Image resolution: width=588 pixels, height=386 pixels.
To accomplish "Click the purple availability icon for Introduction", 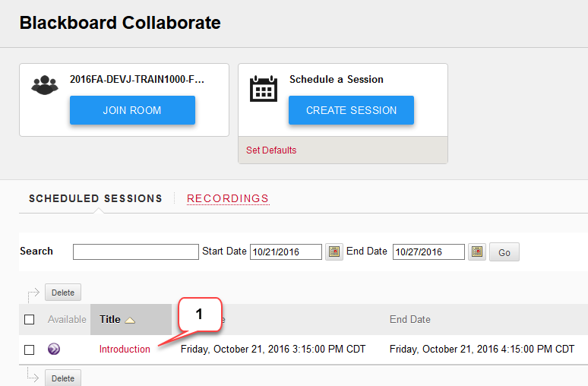I will point(54,349).
